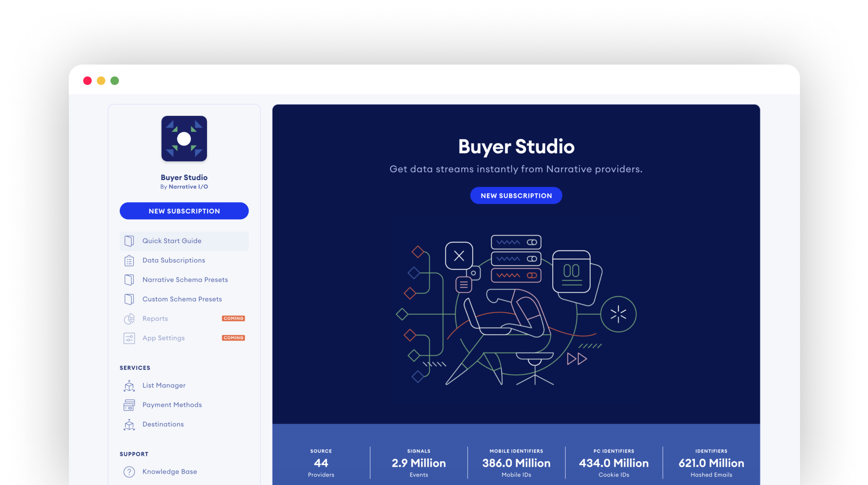Click the 386.0 Million Mobile IDs stat
The width and height of the screenshot is (868, 485).
tap(516, 463)
